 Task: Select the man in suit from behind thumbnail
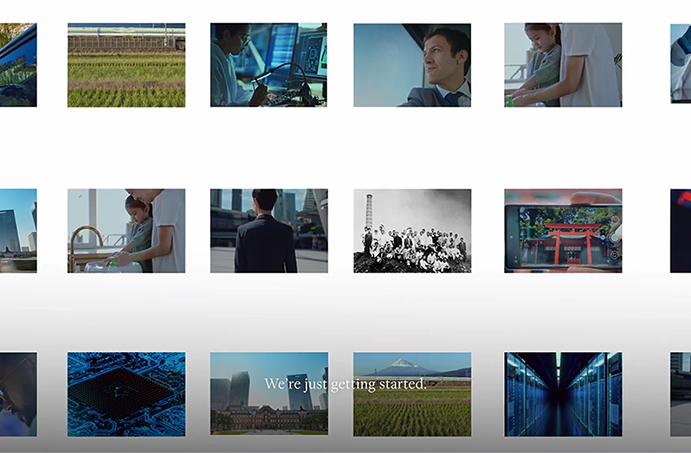(269, 231)
